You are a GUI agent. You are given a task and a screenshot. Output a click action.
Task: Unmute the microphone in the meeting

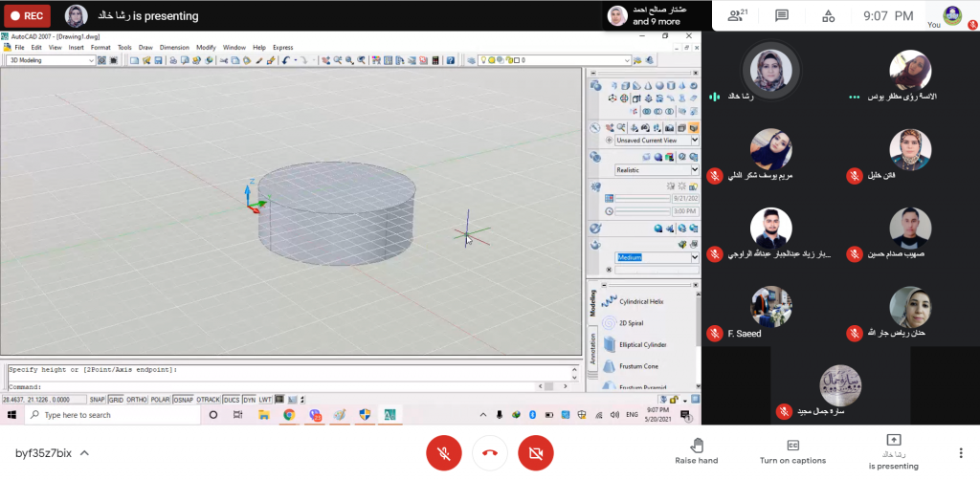click(443, 452)
